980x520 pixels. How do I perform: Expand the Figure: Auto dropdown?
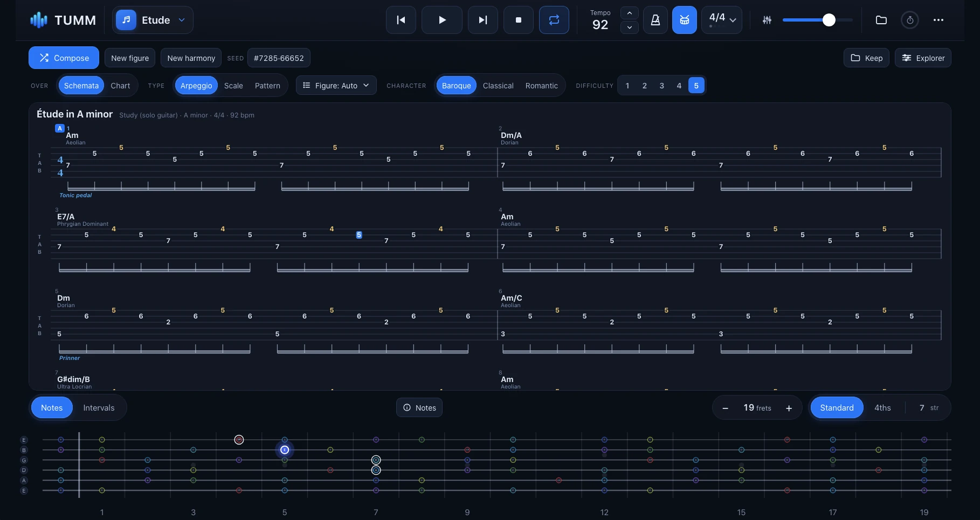tap(336, 85)
